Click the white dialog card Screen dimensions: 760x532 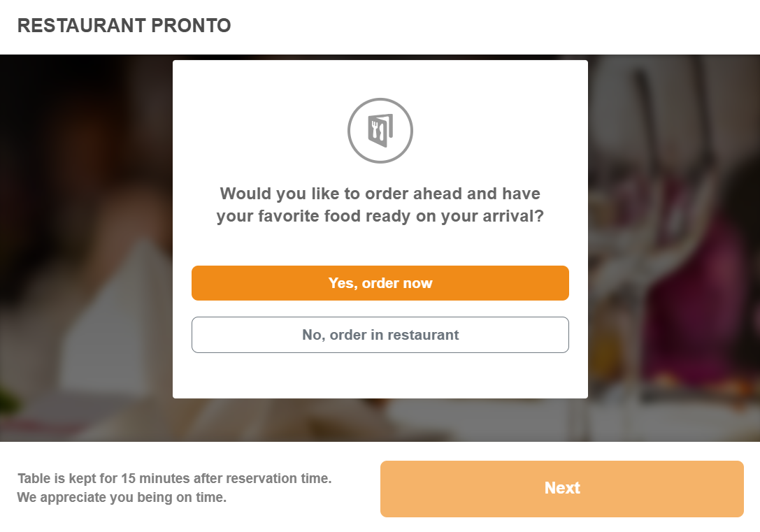pyautogui.click(x=380, y=378)
